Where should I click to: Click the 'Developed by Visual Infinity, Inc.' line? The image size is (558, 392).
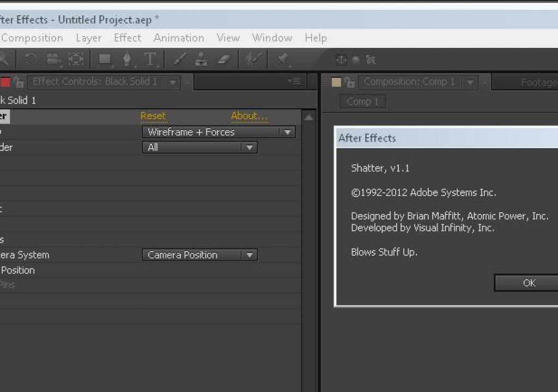pyautogui.click(x=423, y=228)
